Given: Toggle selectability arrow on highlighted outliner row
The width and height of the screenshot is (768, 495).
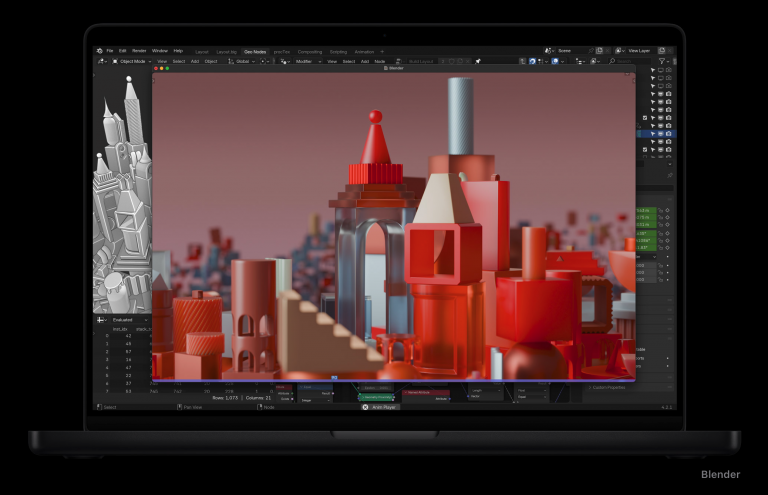Looking at the screenshot, I should 653,133.
